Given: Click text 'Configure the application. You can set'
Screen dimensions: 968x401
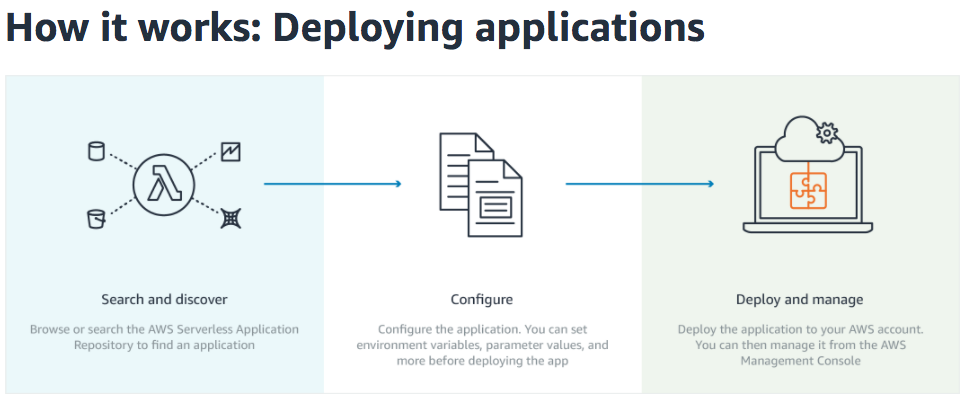Looking at the screenshot, I should tap(482, 329).
